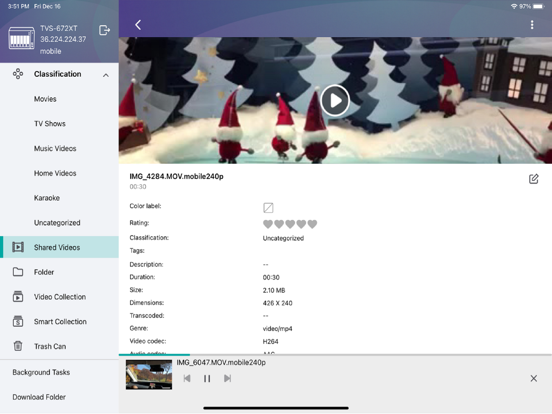Viewport: 552px width, 414px height.
Task: Play the IMG_4284 video preview
Action: [335, 101]
